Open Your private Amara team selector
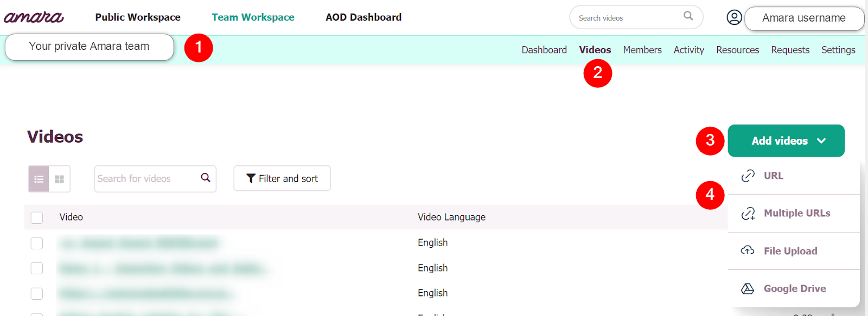 tap(90, 47)
